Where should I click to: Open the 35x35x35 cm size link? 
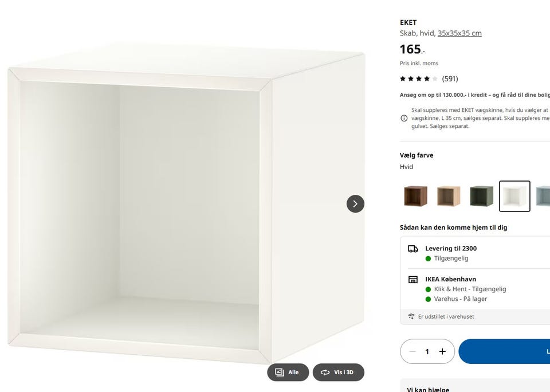459,33
